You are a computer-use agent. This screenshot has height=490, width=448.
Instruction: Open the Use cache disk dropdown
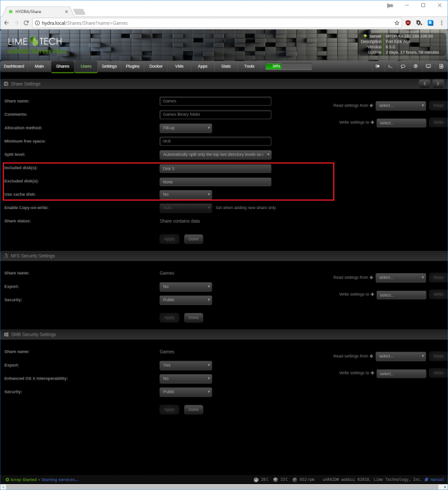tap(185, 195)
